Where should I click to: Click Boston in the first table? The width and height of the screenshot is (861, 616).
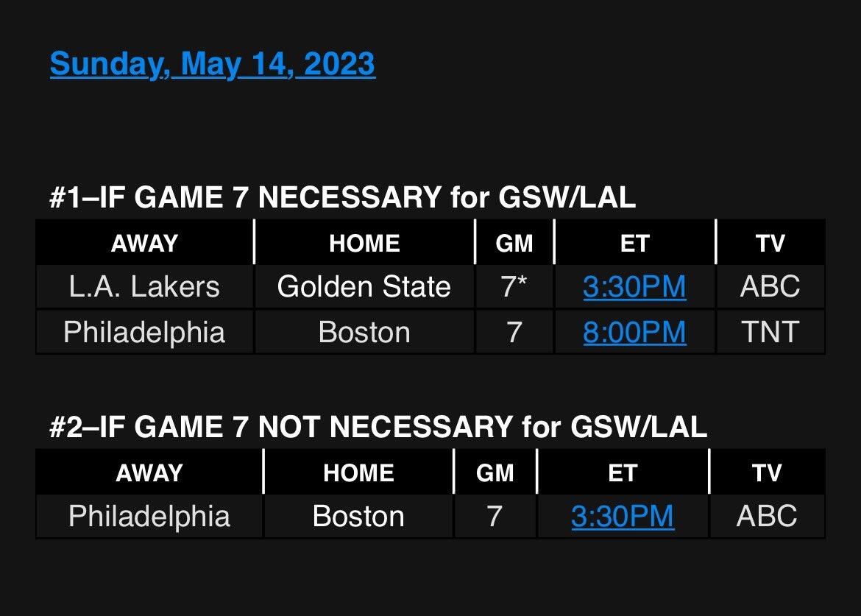coord(364,332)
